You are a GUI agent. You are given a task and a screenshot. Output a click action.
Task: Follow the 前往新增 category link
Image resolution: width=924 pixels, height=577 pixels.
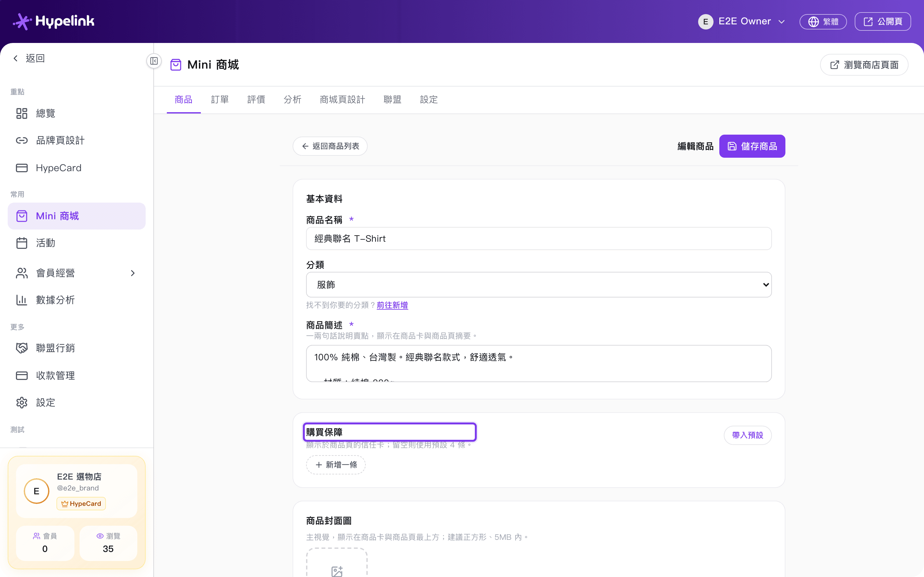pyautogui.click(x=392, y=305)
